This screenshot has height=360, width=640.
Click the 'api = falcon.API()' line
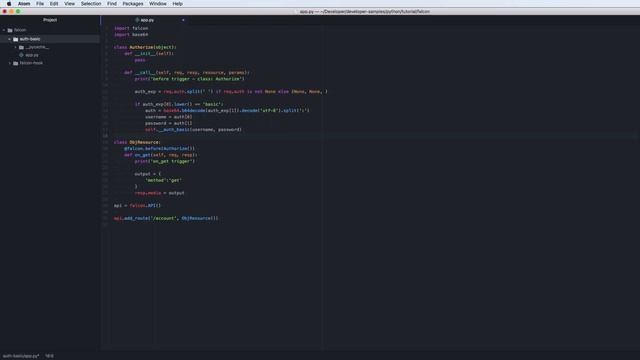[137, 206]
